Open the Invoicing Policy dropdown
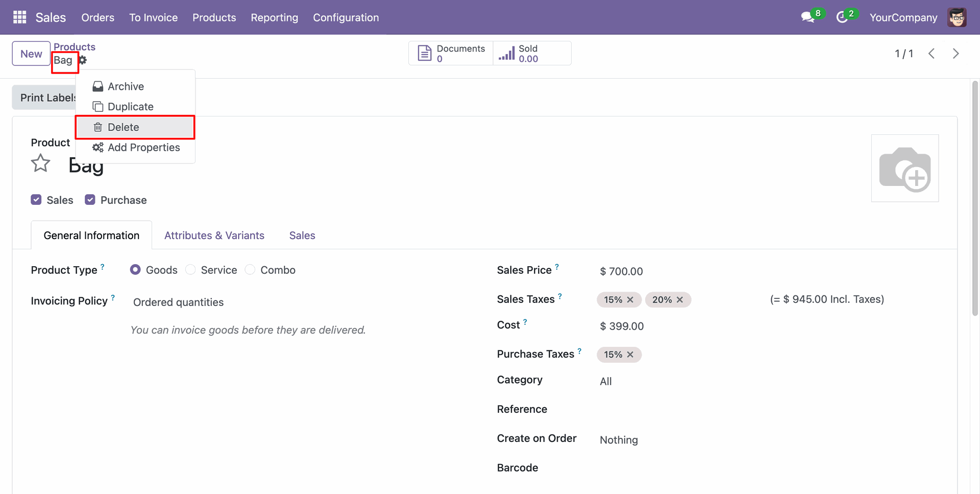 pyautogui.click(x=179, y=302)
